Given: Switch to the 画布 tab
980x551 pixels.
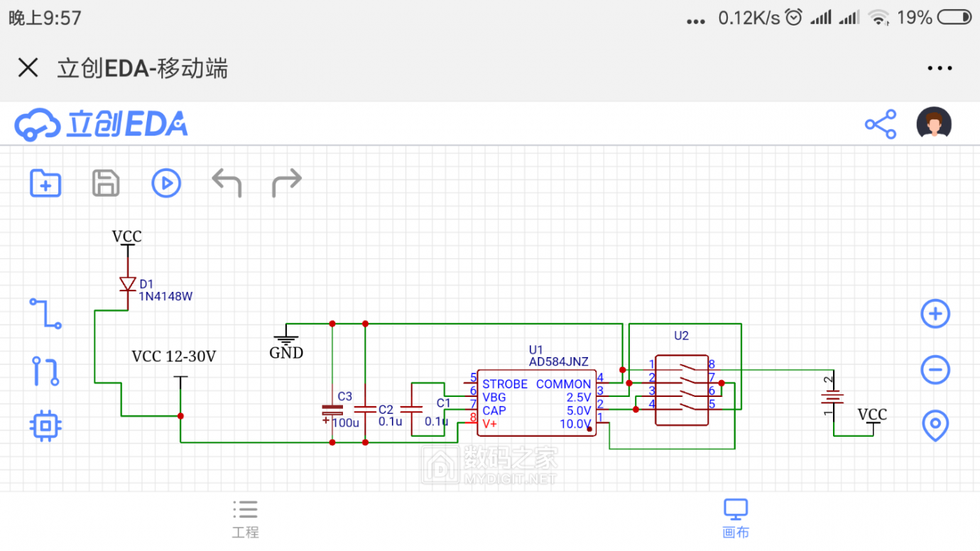Looking at the screenshot, I should pos(736,519).
